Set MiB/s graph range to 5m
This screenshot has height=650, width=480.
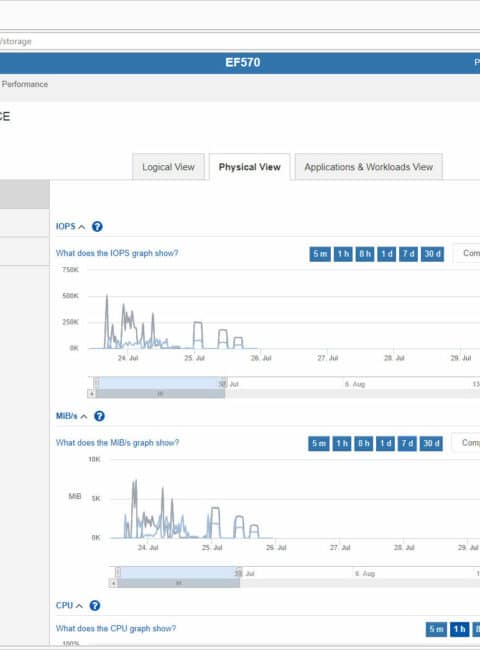319,444
